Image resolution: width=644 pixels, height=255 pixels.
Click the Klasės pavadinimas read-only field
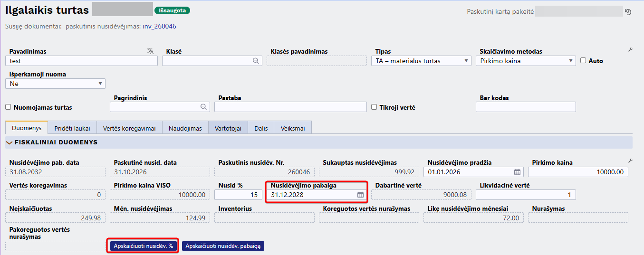[x=317, y=61]
